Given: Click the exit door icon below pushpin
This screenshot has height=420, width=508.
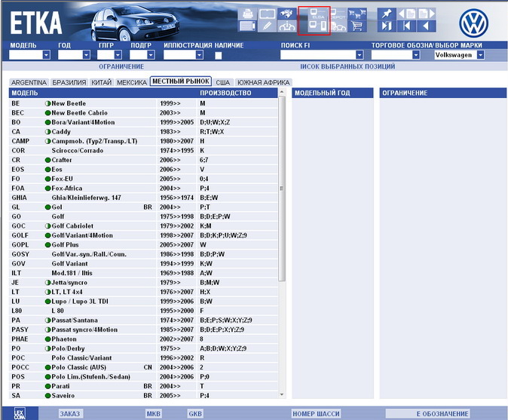Looking at the screenshot, I should pos(387,26).
